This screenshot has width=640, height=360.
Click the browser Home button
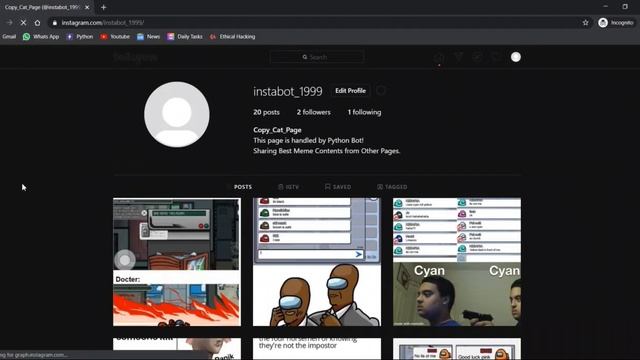(37, 23)
